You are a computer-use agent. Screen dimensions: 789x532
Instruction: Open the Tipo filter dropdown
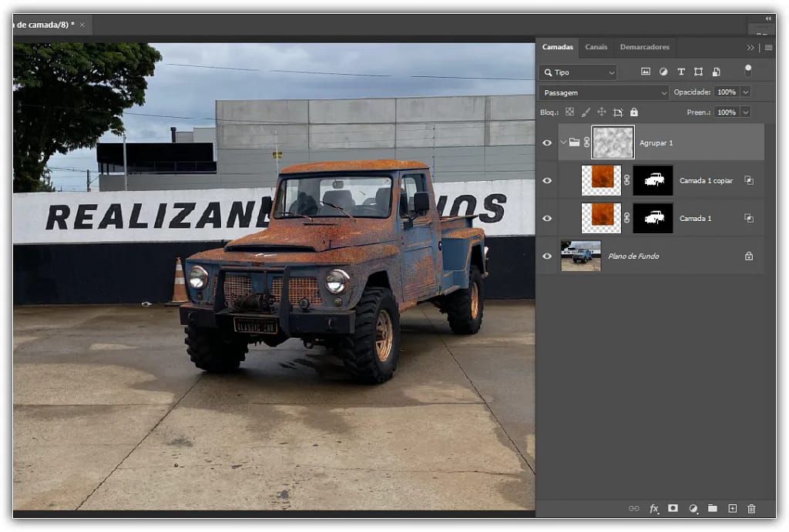pos(578,72)
